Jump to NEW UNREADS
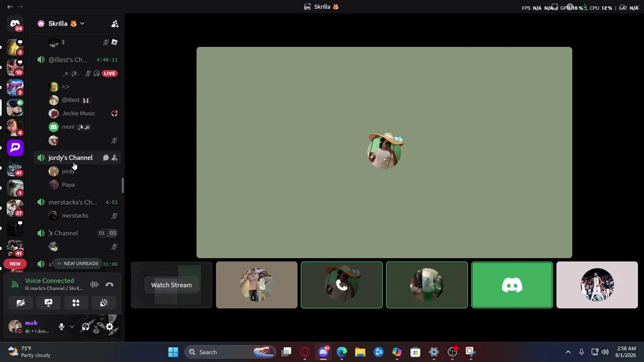This screenshot has height=362, width=644. tap(77, 263)
